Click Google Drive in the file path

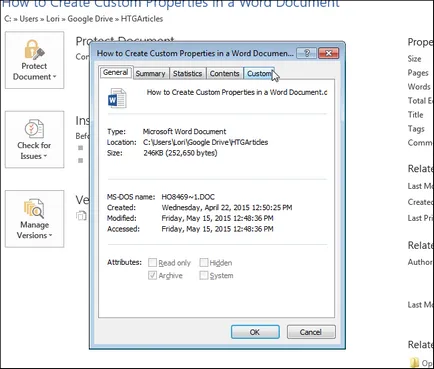[x=90, y=19]
